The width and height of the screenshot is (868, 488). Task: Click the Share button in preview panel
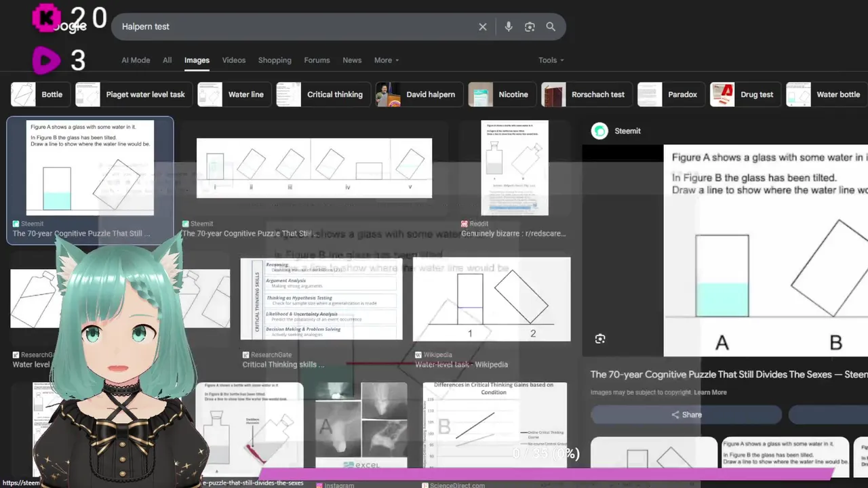pos(686,415)
